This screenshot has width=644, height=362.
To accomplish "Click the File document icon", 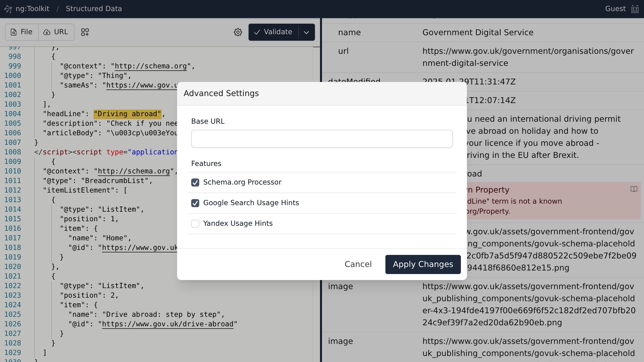I will pos(14,32).
